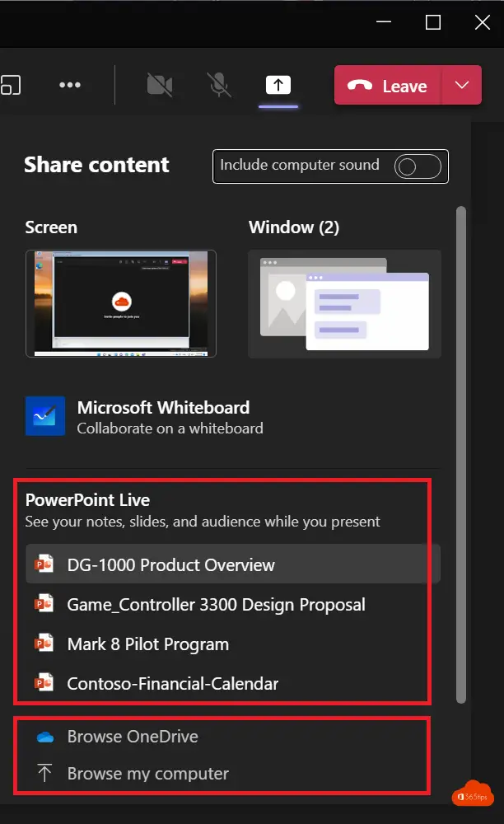Click PowerPoint icon beside Contoso-Financial-Calendar

(44, 682)
